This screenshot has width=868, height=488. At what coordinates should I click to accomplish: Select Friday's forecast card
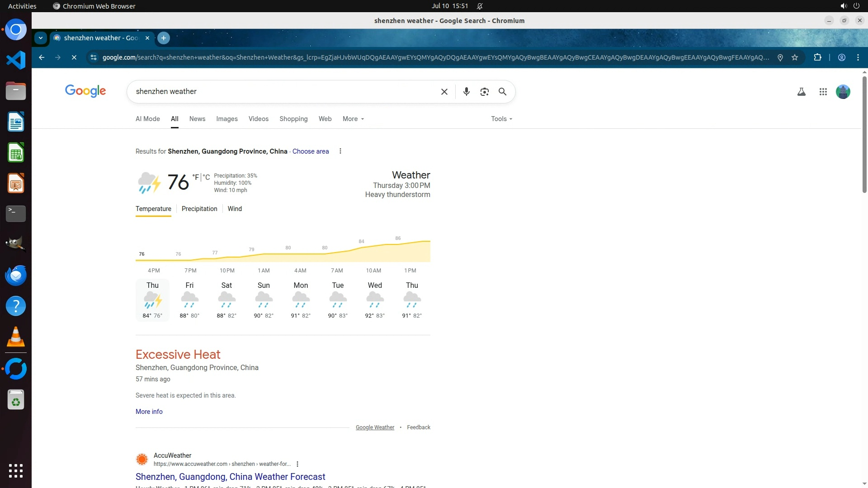189,300
